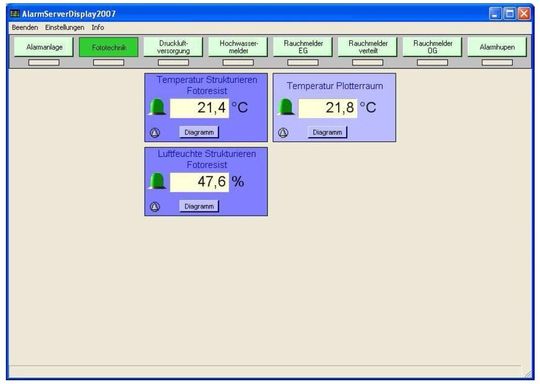This screenshot has width=540, height=384.
Task: Open Diagramm for Luftfeuchte Strukturieren Fotoresist
Action: click(199, 206)
